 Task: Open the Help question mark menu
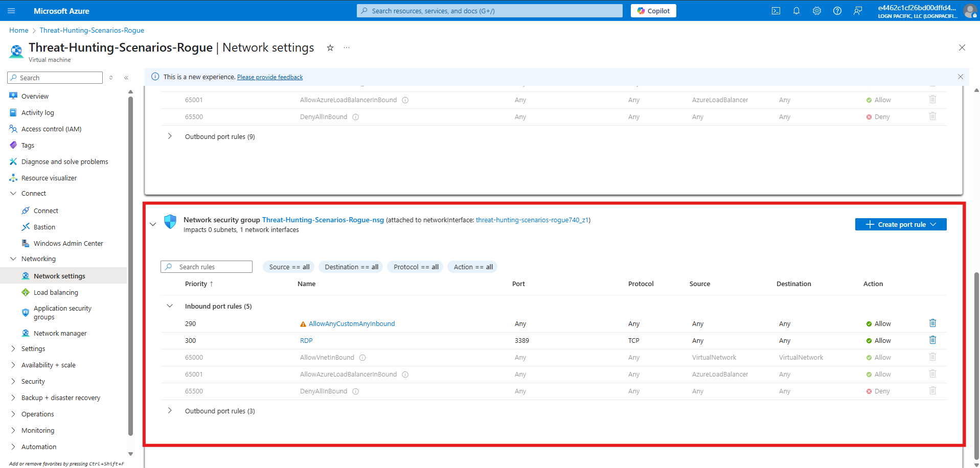coord(837,11)
